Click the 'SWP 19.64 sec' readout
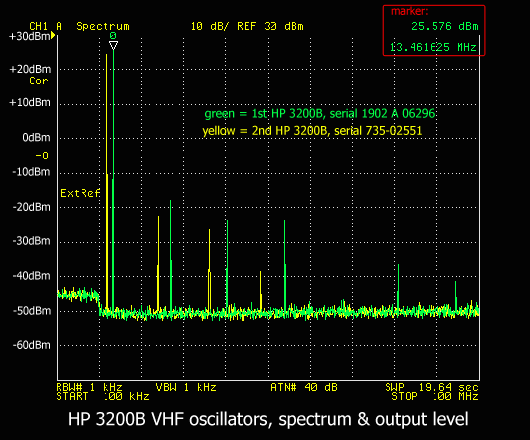 click(x=432, y=387)
